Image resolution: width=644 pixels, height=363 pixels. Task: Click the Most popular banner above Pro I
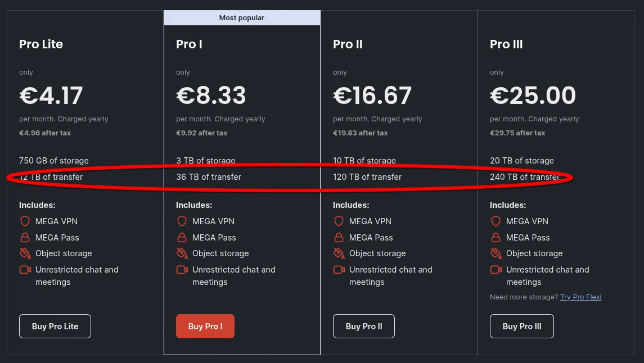click(242, 17)
